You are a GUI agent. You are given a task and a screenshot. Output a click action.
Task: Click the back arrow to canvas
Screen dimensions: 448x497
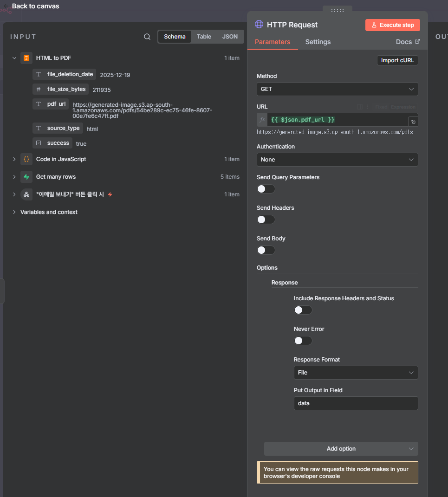[x=6, y=6]
